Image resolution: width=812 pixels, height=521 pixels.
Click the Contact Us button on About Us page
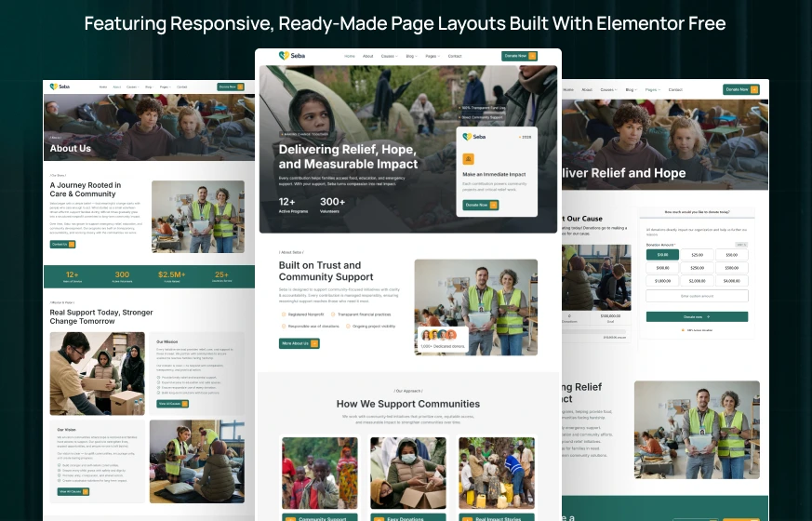point(62,244)
